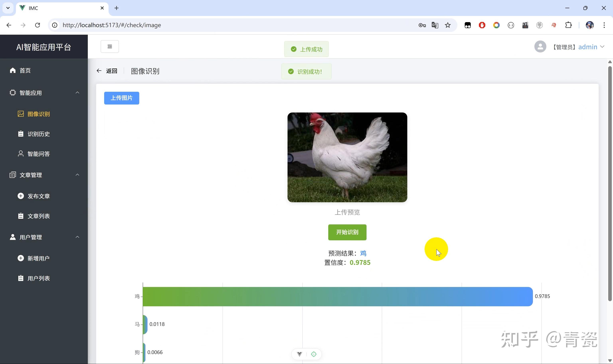Viewport: 613px width, 364px height.
Task: Click the 新增用户 plus icon
Action: pyautogui.click(x=21, y=258)
